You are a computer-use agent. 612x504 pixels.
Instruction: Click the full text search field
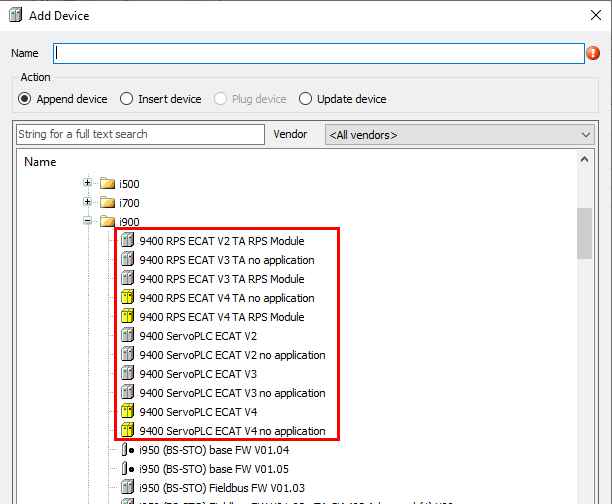pyautogui.click(x=140, y=134)
